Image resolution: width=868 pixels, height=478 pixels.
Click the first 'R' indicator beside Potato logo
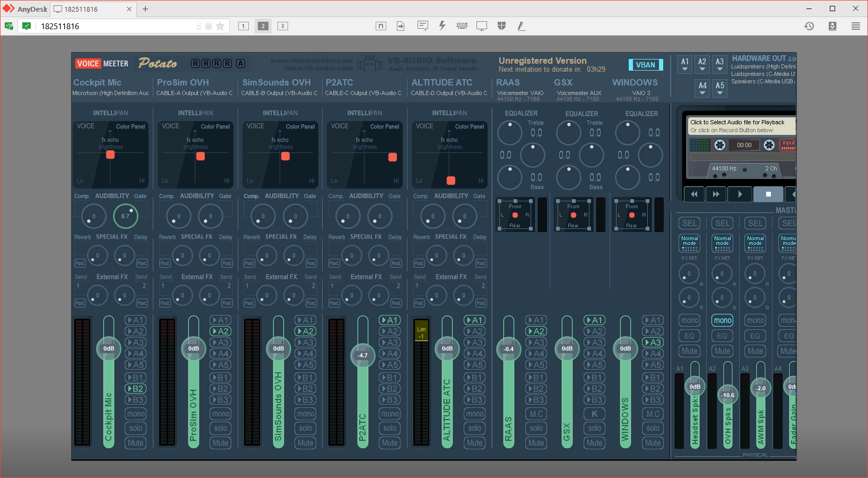(195, 63)
